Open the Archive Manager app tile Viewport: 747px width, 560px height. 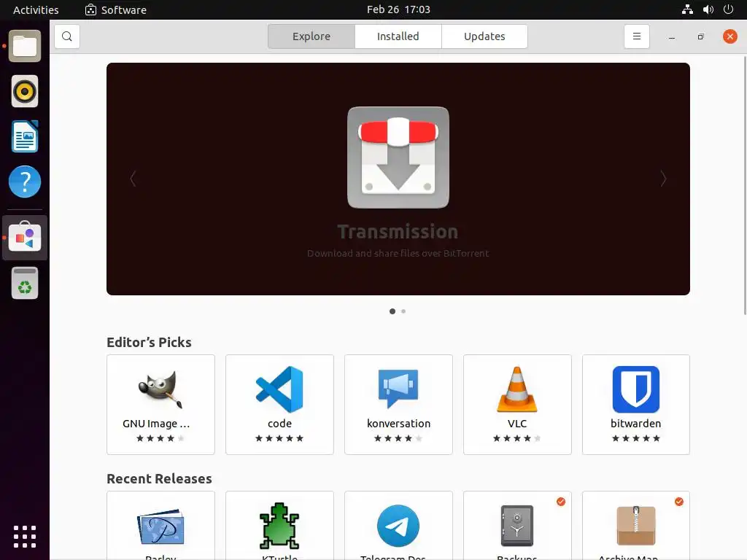point(636,526)
